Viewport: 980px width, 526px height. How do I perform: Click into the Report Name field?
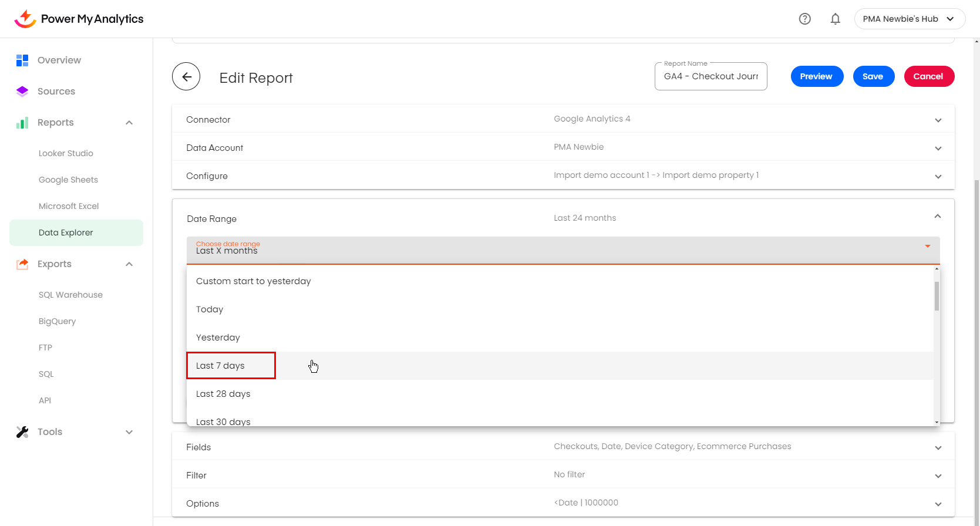(710, 76)
